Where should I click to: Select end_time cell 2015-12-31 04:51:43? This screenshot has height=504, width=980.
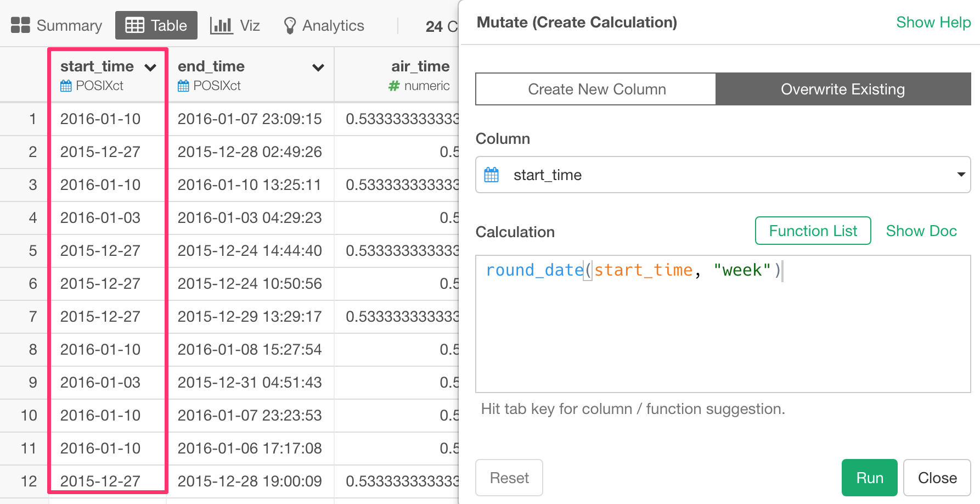pyautogui.click(x=250, y=382)
